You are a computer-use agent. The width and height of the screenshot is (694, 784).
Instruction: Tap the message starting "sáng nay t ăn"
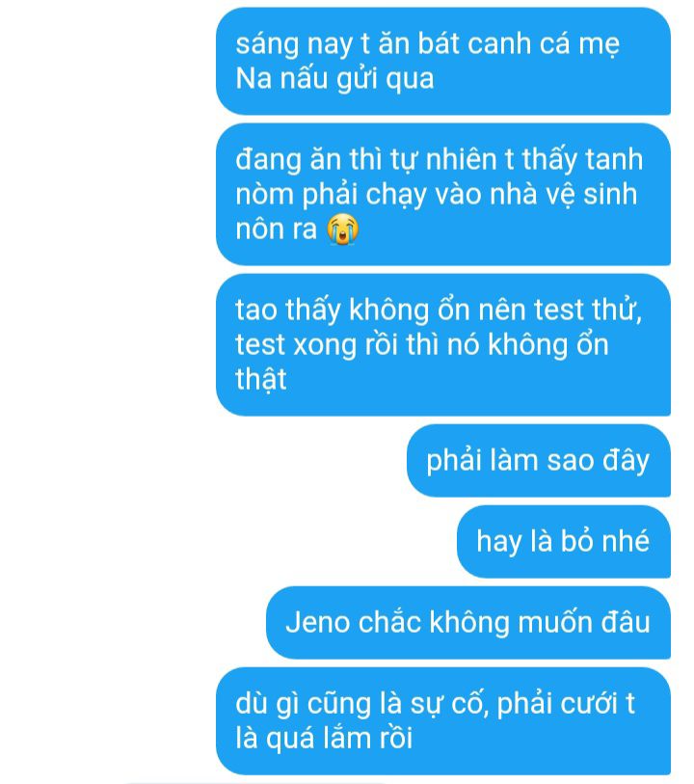pos(443,61)
